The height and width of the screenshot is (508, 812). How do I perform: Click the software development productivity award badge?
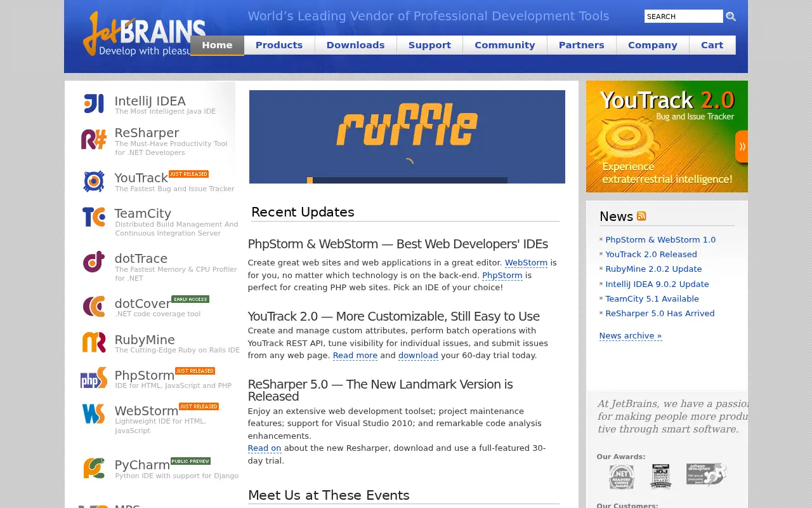click(706, 474)
